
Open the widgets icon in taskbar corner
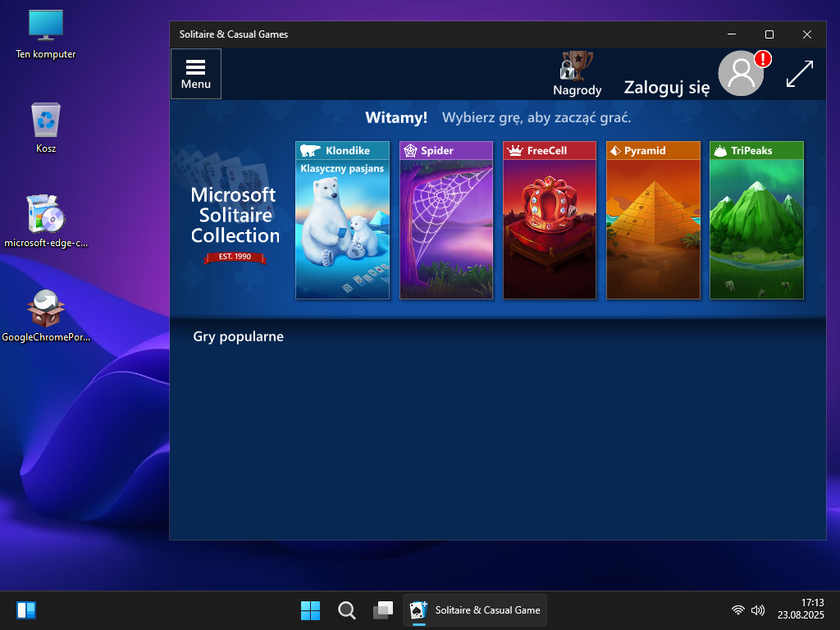click(26, 610)
